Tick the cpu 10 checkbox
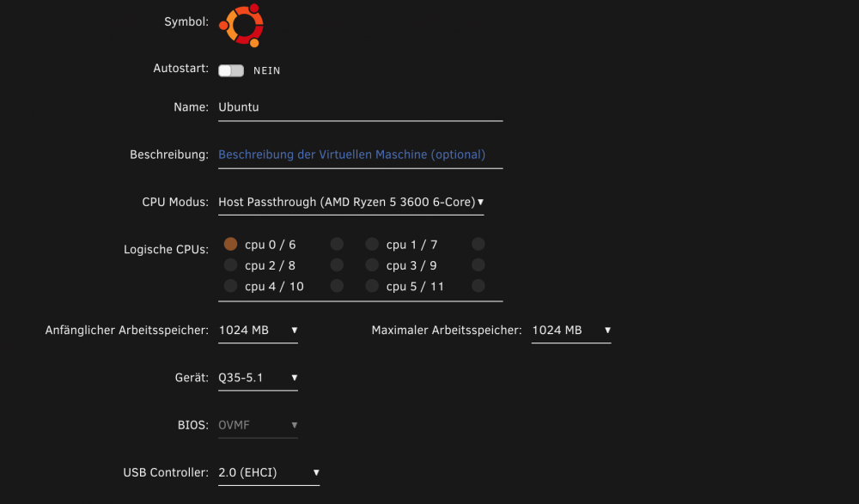The width and height of the screenshot is (859, 504). click(x=337, y=286)
